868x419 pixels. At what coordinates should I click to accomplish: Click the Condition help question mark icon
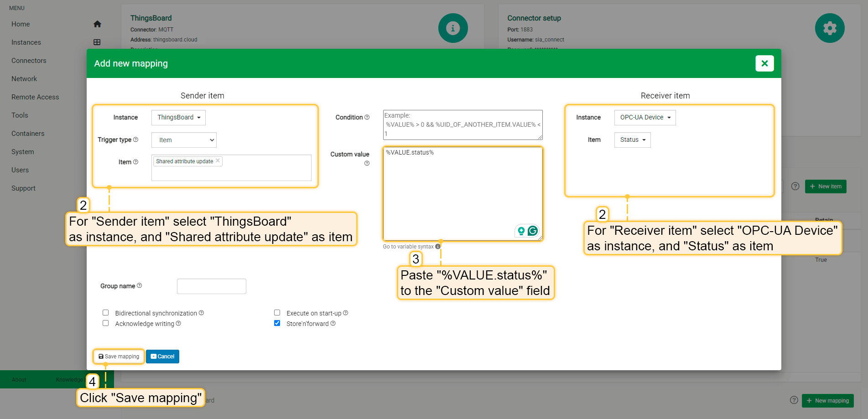point(367,118)
